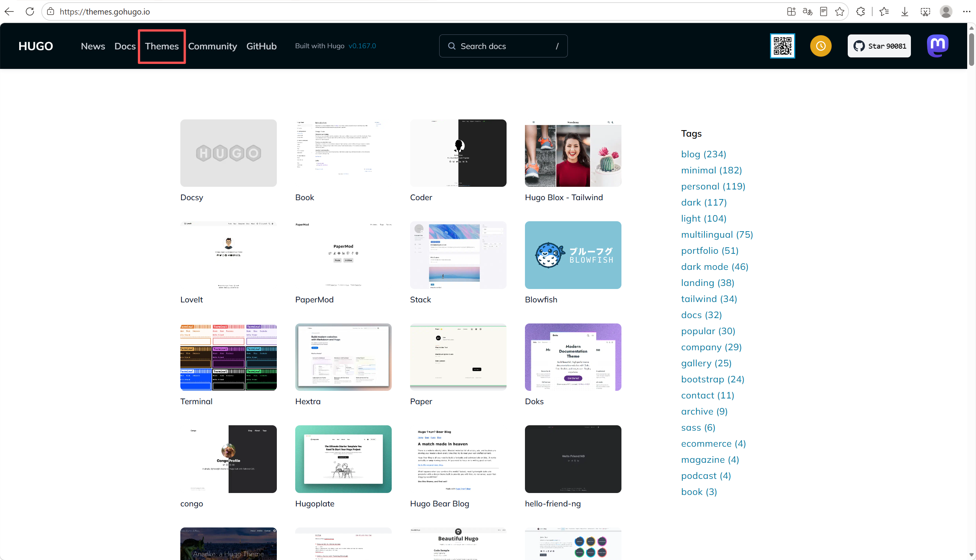Filter themes by blog (234) tag
Viewport: 976px width, 560px height.
tap(703, 154)
